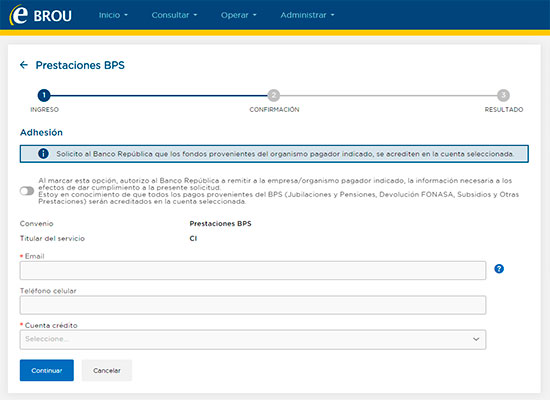Viewport: 550px width, 400px height.
Task: Click the Continuar button
Action: 47,370
